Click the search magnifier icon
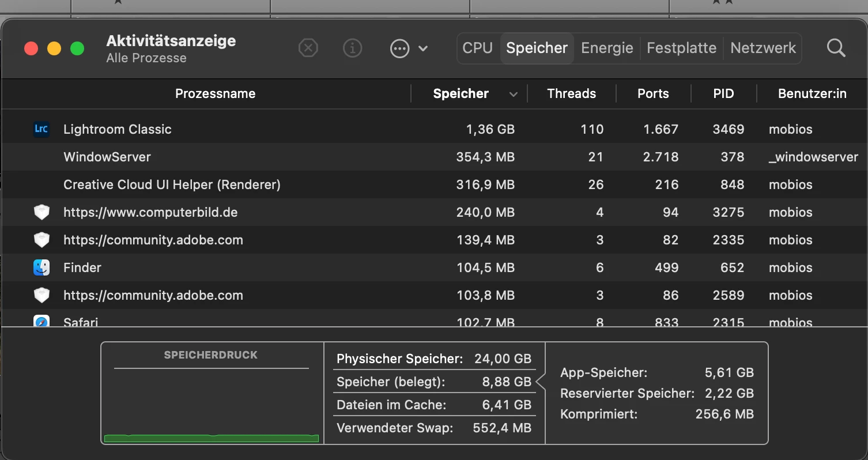This screenshot has width=868, height=460. coord(836,48)
